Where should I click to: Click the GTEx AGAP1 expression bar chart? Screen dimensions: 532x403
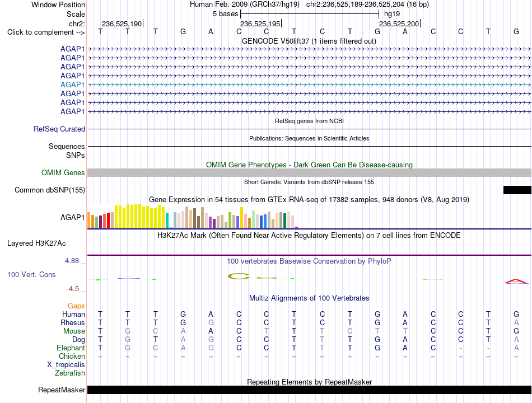point(193,215)
